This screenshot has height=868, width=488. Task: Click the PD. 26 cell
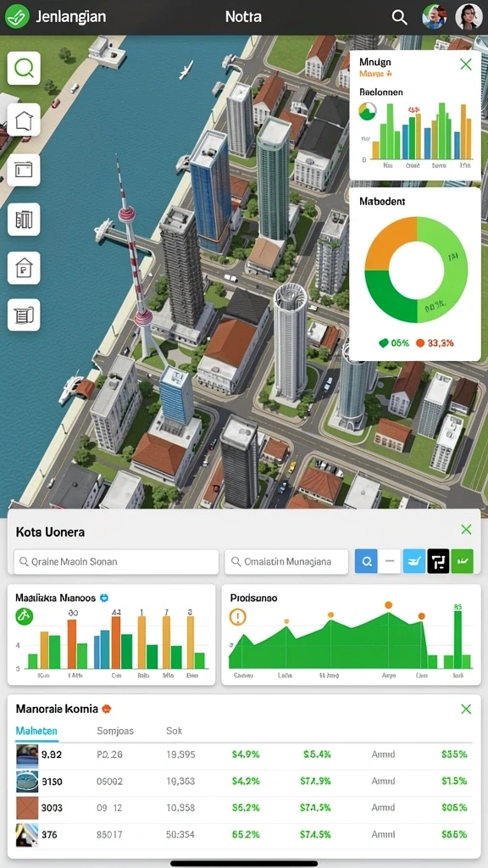(109, 754)
